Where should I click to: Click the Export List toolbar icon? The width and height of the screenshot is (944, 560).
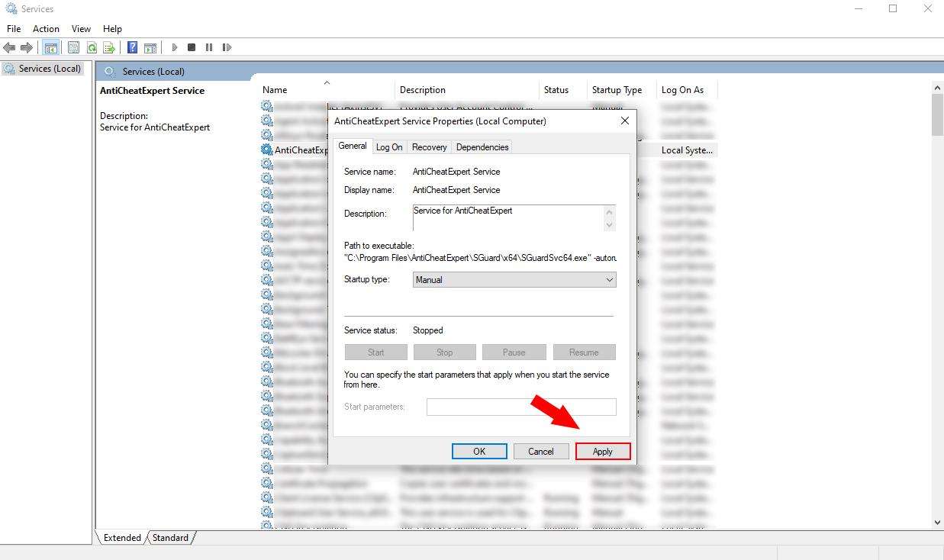[x=109, y=47]
